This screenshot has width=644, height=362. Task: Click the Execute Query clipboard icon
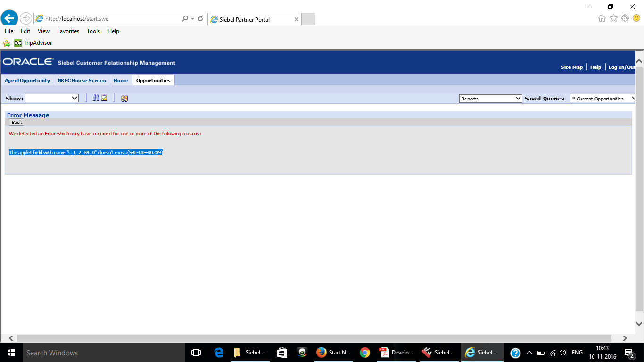pos(104,98)
